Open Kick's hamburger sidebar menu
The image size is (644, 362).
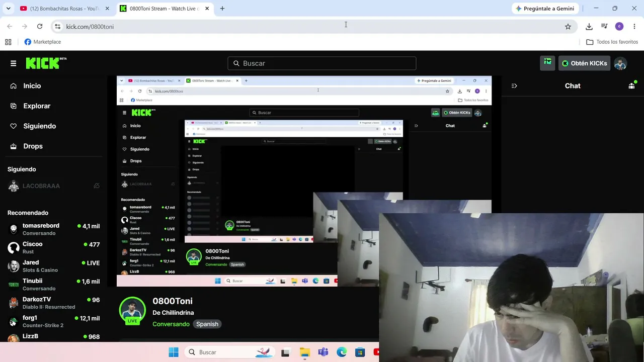tap(14, 63)
